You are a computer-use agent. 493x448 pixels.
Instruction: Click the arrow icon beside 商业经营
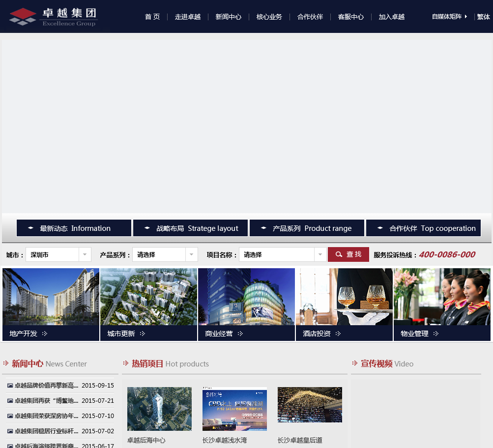coord(240,334)
